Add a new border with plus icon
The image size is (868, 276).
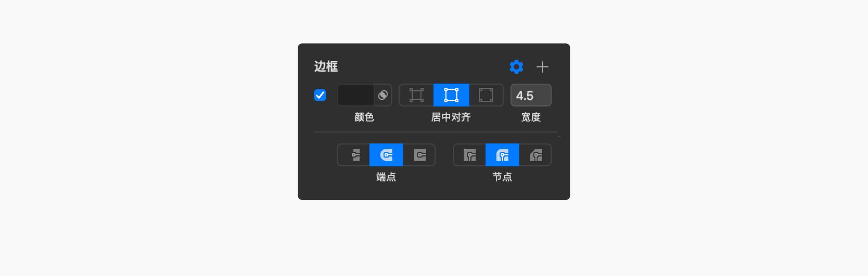click(x=542, y=67)
